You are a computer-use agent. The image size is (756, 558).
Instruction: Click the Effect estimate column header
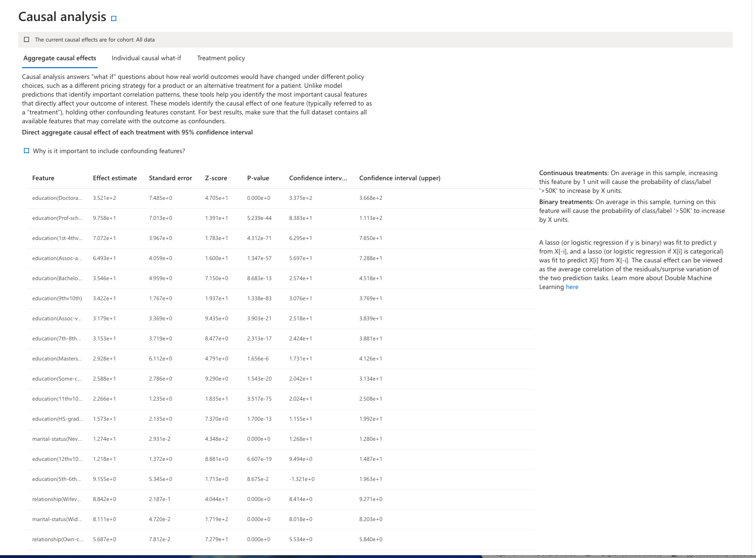tap(115, 178)
